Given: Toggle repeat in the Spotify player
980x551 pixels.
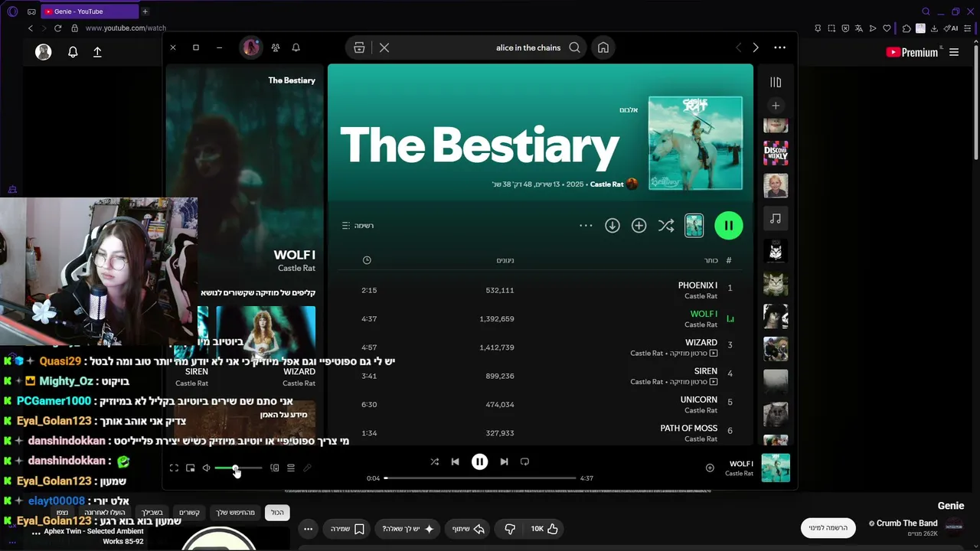Looking at the screenshot, I should coord(524,461).
